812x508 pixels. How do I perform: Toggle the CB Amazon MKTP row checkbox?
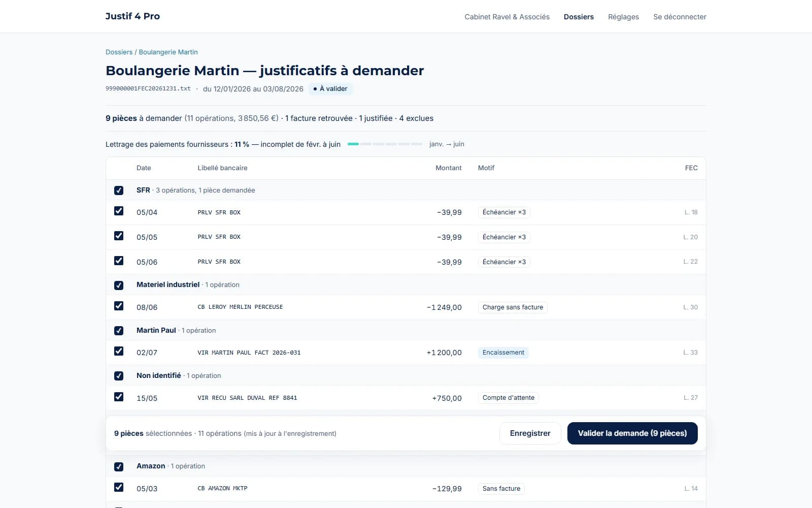pos(119,487)
